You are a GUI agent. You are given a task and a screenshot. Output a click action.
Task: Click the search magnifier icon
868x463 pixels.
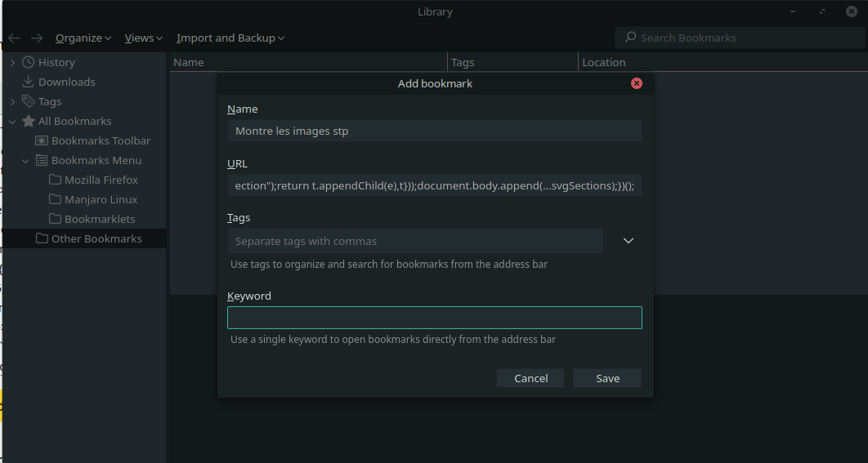[x=630, y=38]
